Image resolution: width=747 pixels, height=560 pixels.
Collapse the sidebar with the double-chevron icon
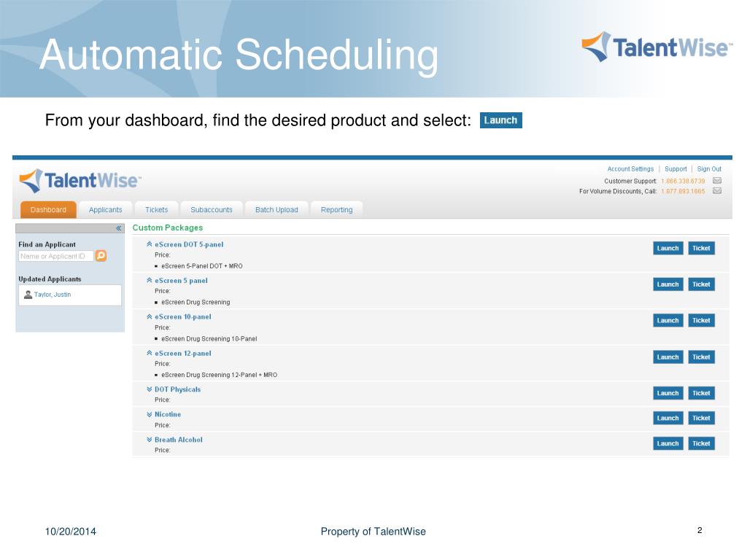[119, 228]
